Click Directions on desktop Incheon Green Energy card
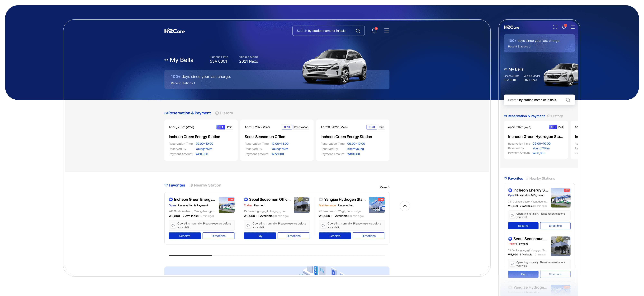This screenshot has width=644, height=296. pyautogui.click(x=218, y=236)
